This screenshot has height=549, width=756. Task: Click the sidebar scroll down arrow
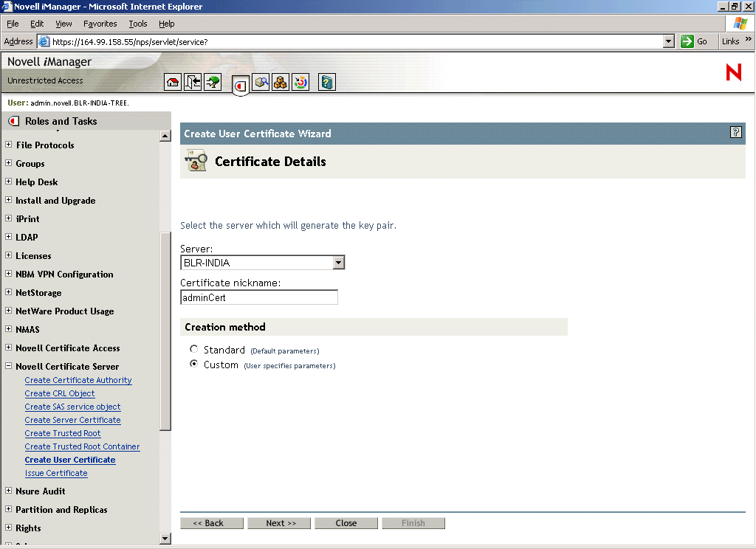point(165,539)
